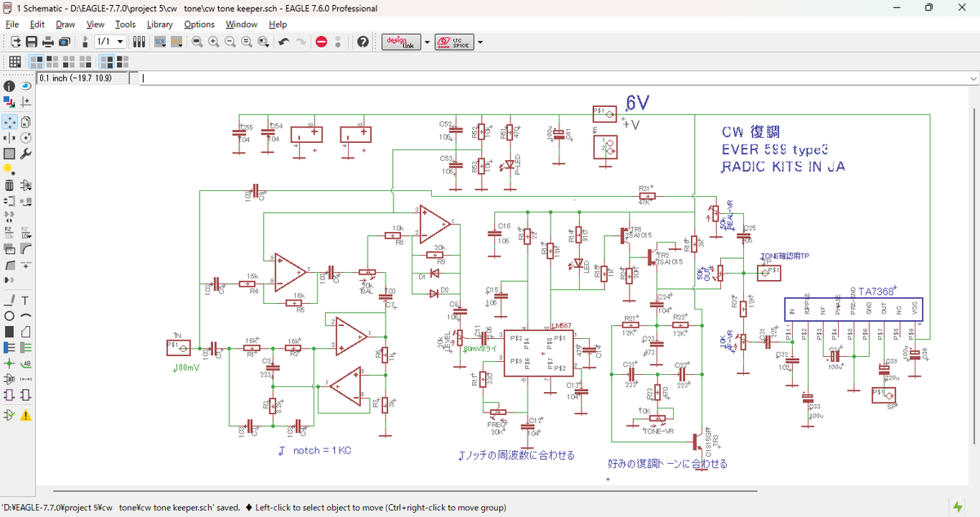
Task: Expand the design link dropdown arrow
Action: (x=426, y=42)
